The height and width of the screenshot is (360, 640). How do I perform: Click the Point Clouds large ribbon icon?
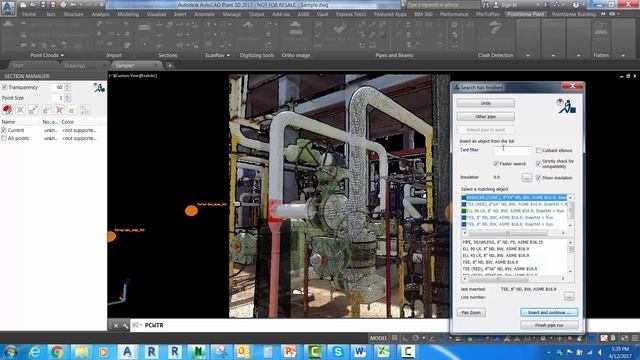[x=8, y=25]
